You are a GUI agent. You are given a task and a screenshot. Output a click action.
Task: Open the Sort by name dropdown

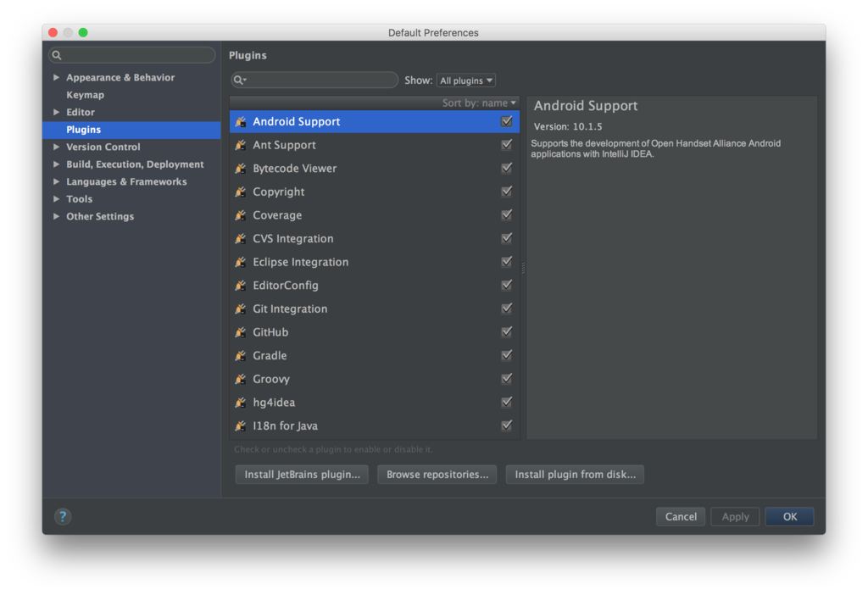point(479,103)
